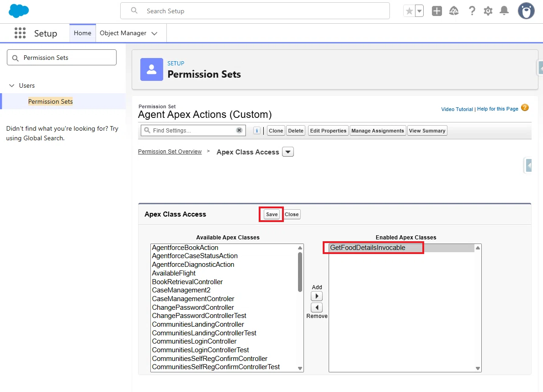The image size is (543, 392).
Task: Click View Summary button
Action: pos(427,131)
